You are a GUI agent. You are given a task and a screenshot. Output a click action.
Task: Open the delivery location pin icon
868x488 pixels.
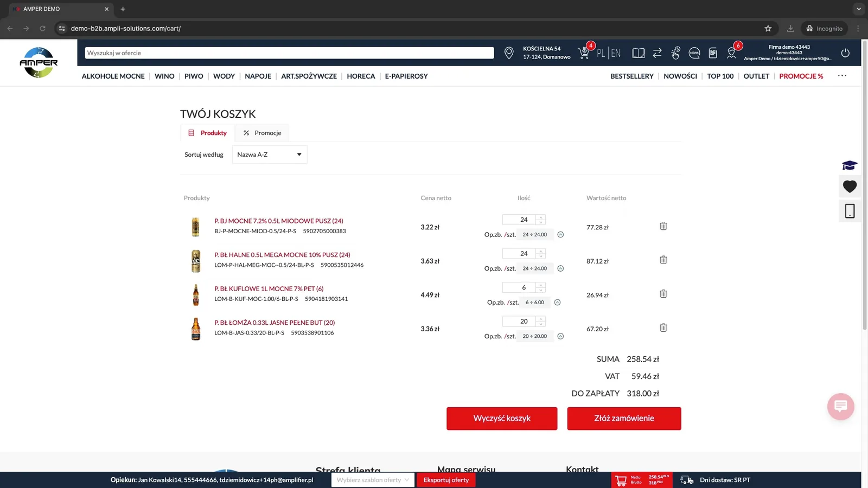(x=509, y=53)
